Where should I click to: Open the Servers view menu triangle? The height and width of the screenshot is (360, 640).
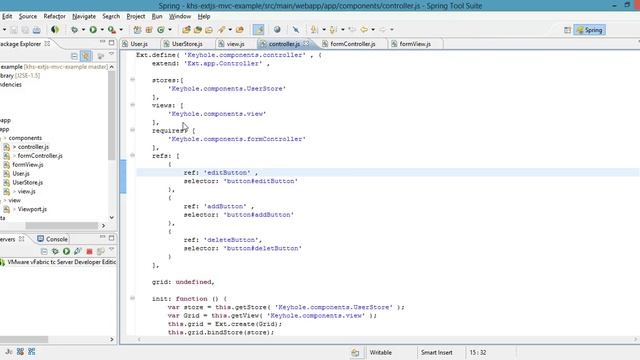click(111, 249)
